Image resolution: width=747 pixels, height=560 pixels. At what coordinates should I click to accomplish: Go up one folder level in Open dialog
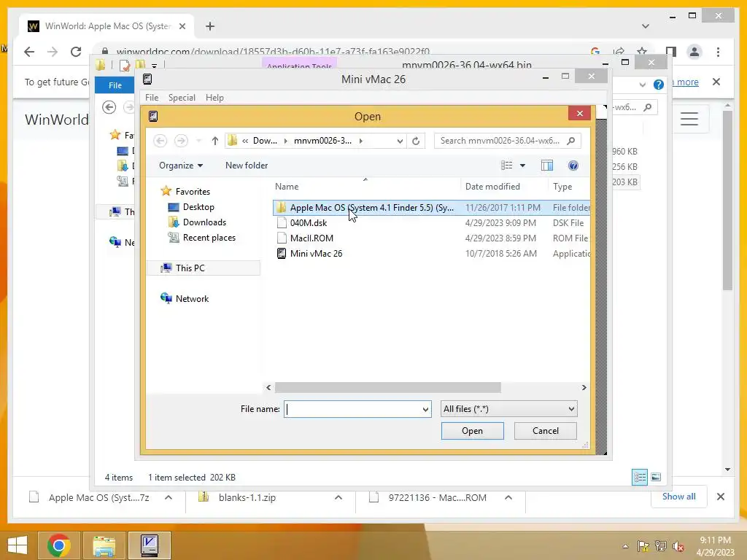(x=215, y=141)
